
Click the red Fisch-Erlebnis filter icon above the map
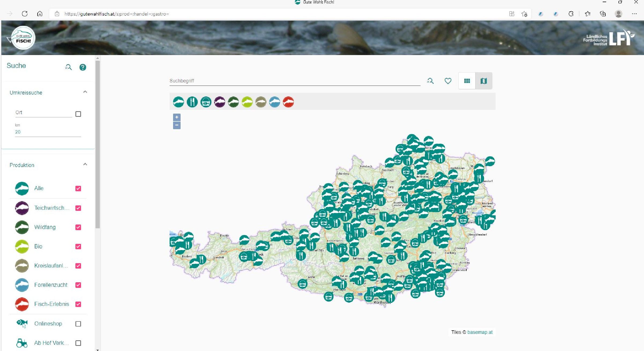(288, 102)
